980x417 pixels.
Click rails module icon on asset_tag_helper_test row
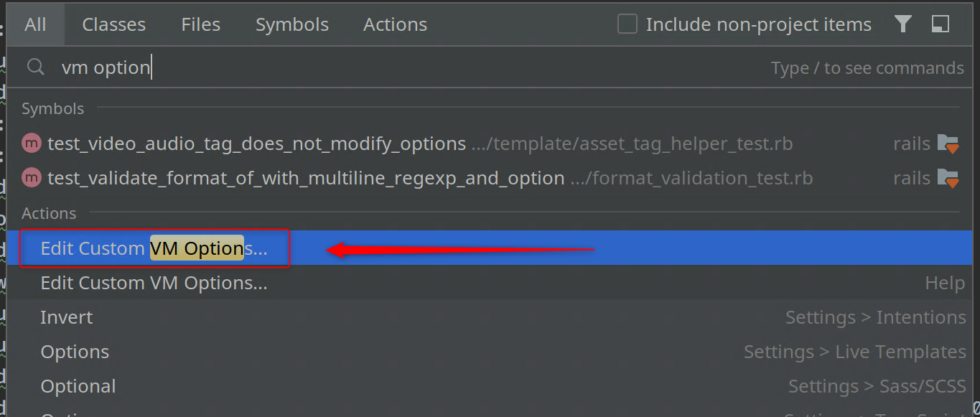point(948,143)
